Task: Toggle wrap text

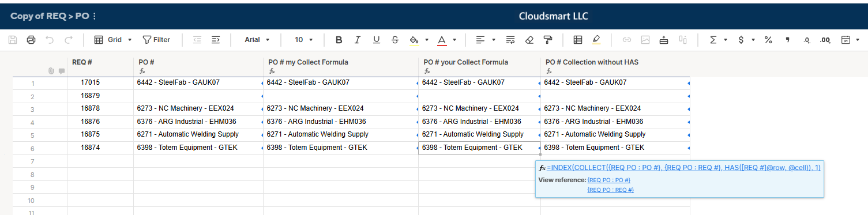Action: pos(510,40)
